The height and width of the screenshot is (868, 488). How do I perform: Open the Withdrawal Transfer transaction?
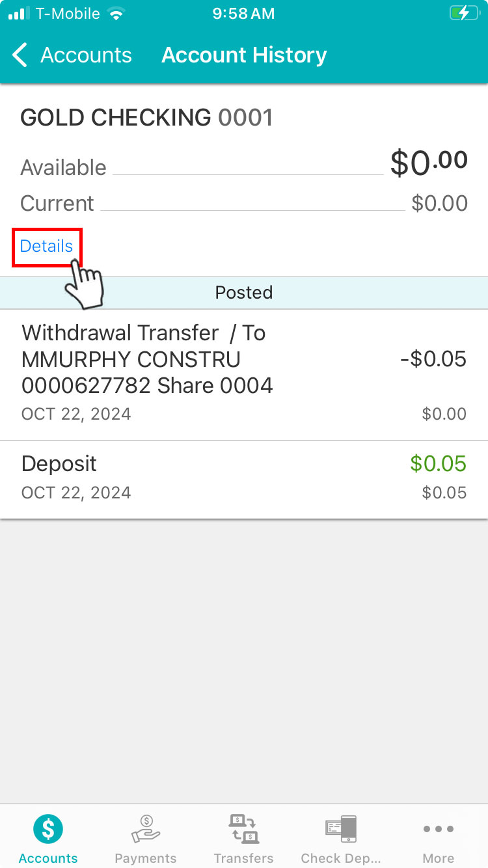click(x=147, y=359)
